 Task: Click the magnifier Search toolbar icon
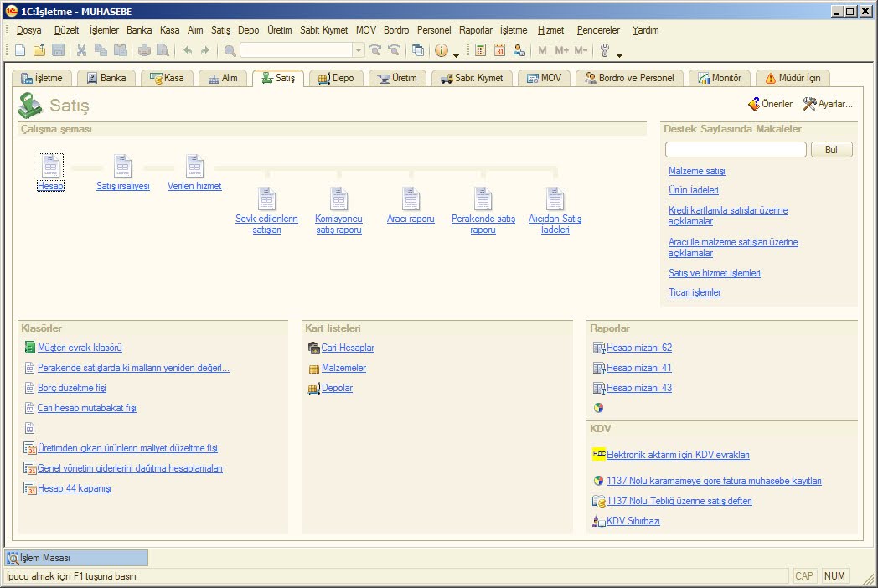point(230,51)
